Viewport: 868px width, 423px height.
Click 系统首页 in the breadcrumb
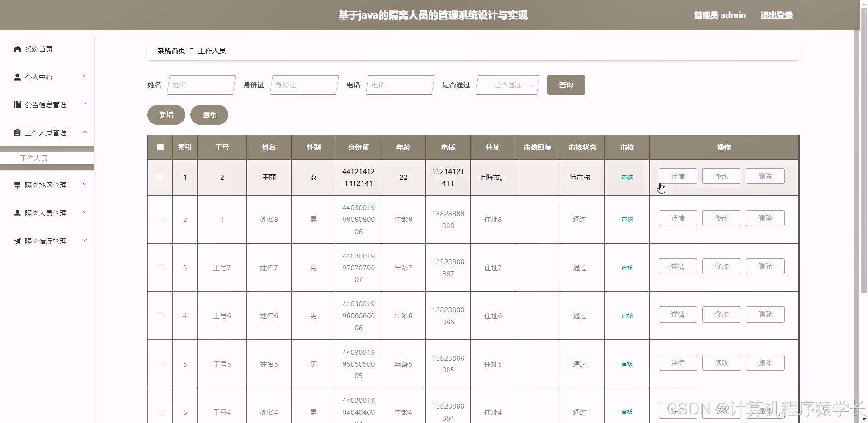[x=171, y=51]
